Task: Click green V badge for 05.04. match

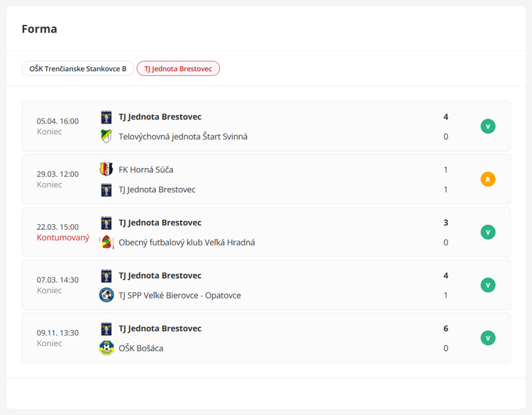Action: (x=488, y=126)
